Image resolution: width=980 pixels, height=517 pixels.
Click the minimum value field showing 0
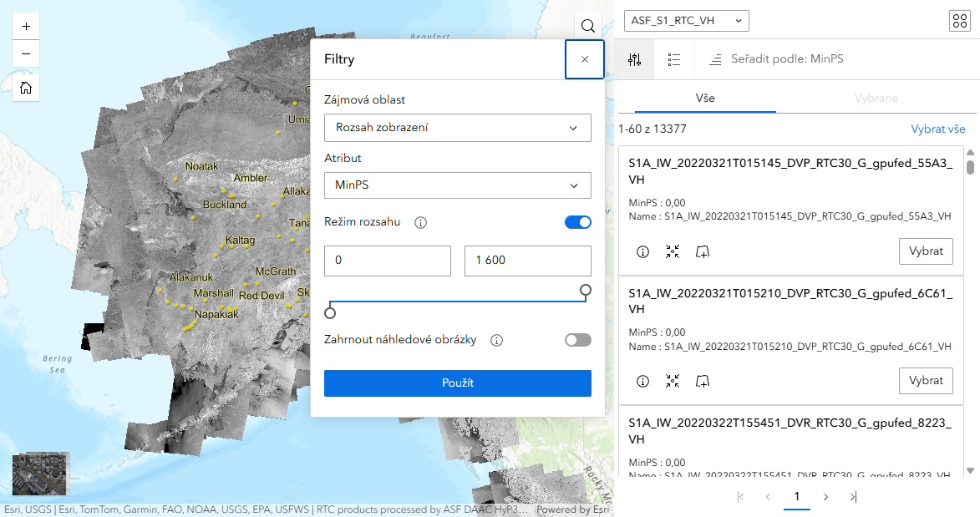point(388,261)
